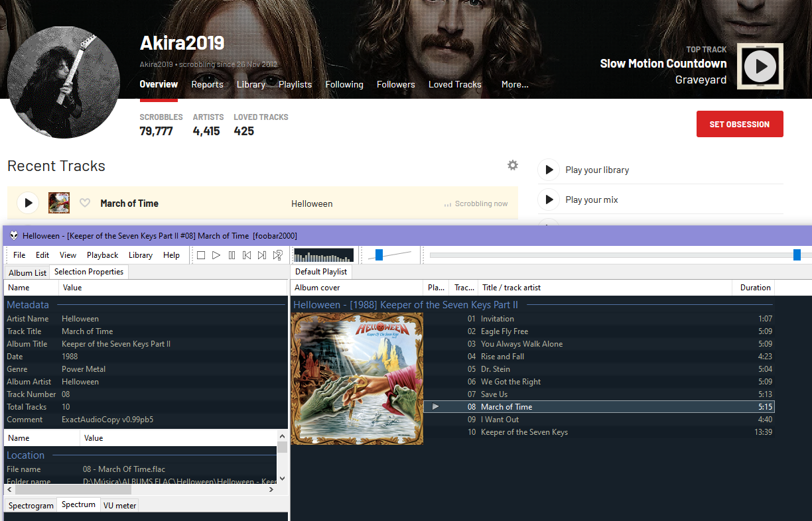This screenshot has width=812, height=521.
Task: Click the Album cover column header
Action: click(x=357, y=288)
